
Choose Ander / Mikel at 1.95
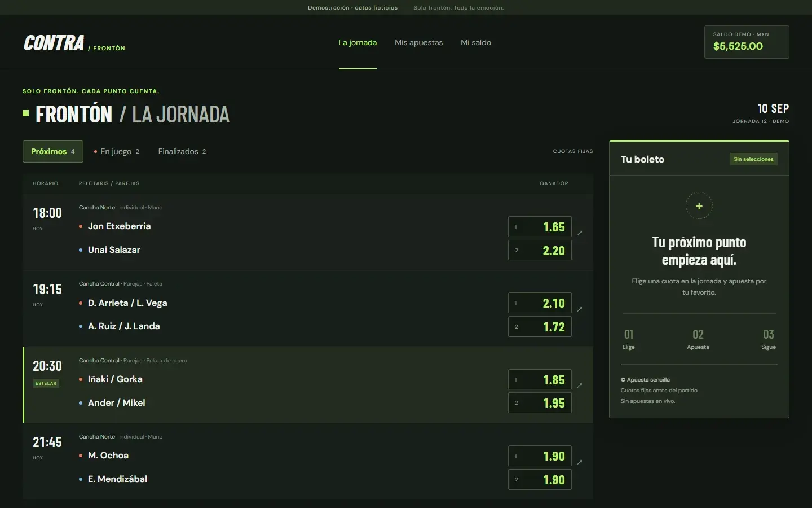tap(540, 403)
